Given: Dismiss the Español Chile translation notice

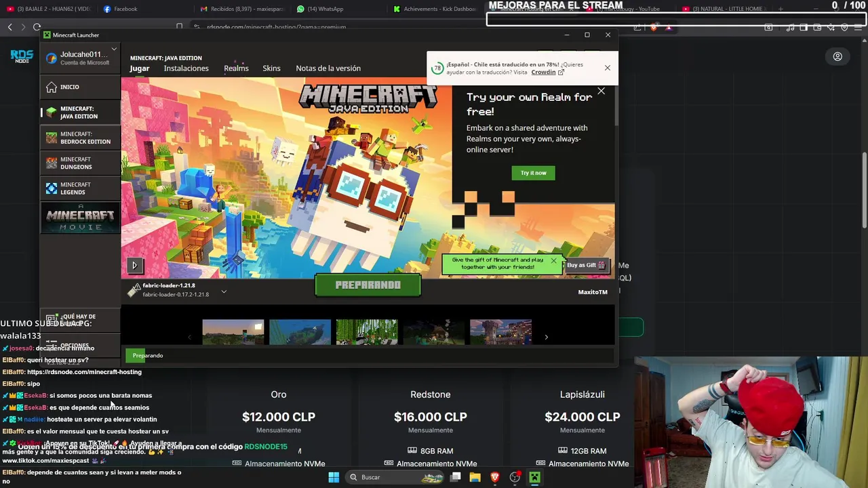Looking at the screenshot, I should pos(607,68).
